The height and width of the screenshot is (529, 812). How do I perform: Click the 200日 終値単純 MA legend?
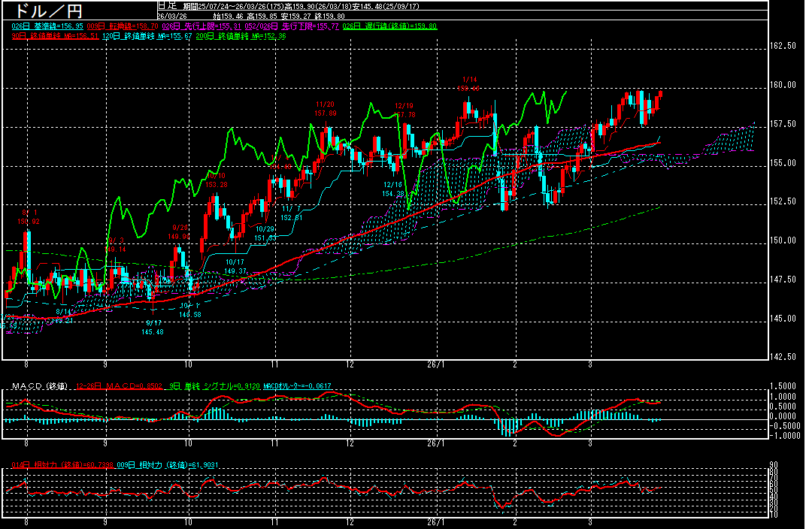pos(241,35)
